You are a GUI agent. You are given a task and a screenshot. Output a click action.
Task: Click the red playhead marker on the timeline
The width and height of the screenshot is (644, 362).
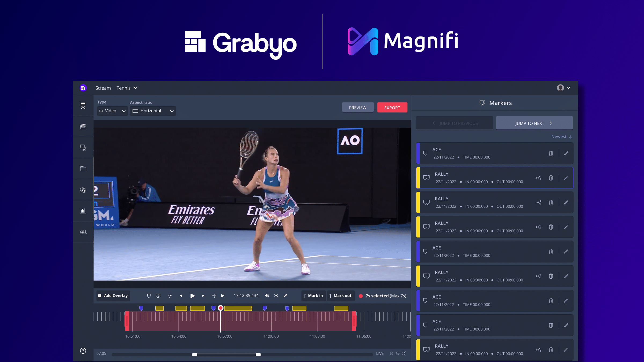220,308
